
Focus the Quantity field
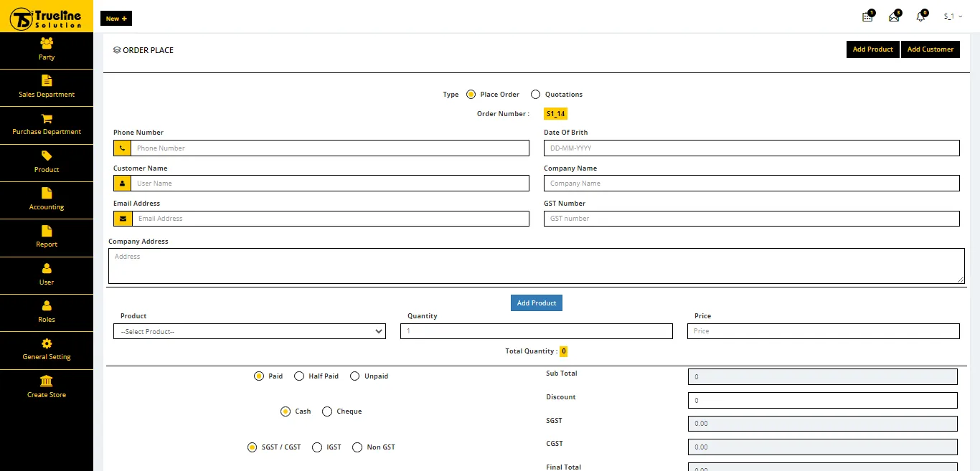click(537, 331)
